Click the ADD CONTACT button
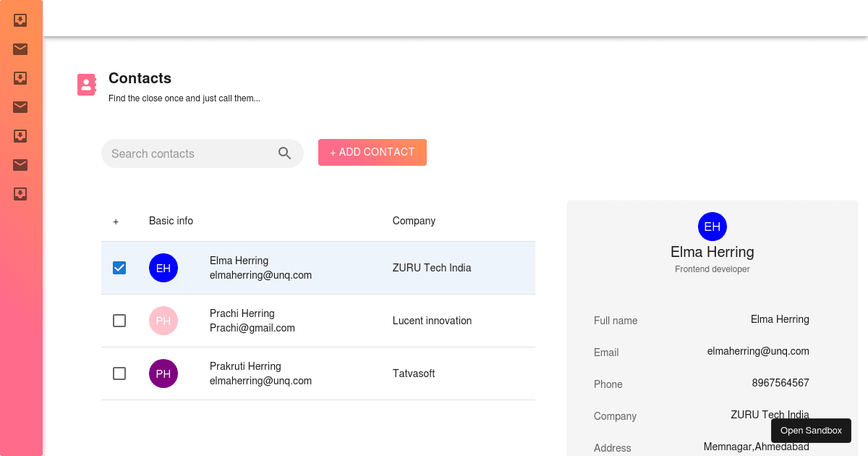This screenshot has height=456, width=868. coord(372,152)
